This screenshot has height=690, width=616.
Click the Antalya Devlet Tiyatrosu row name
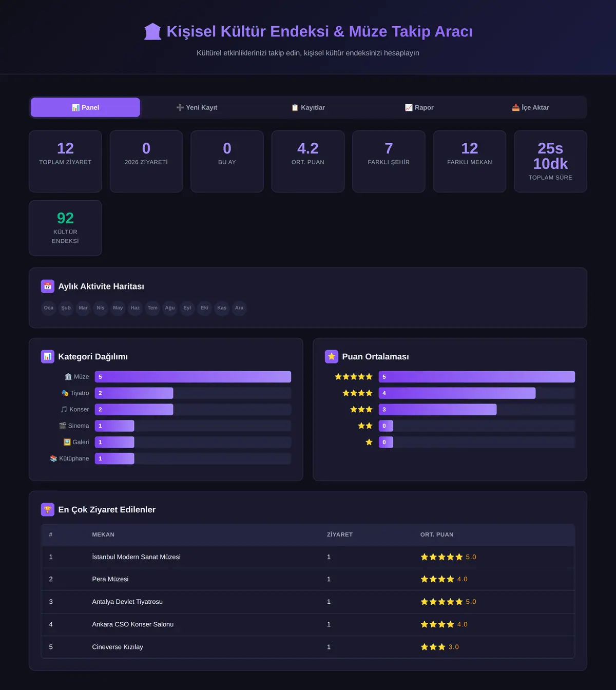click(x=127, y=602)
